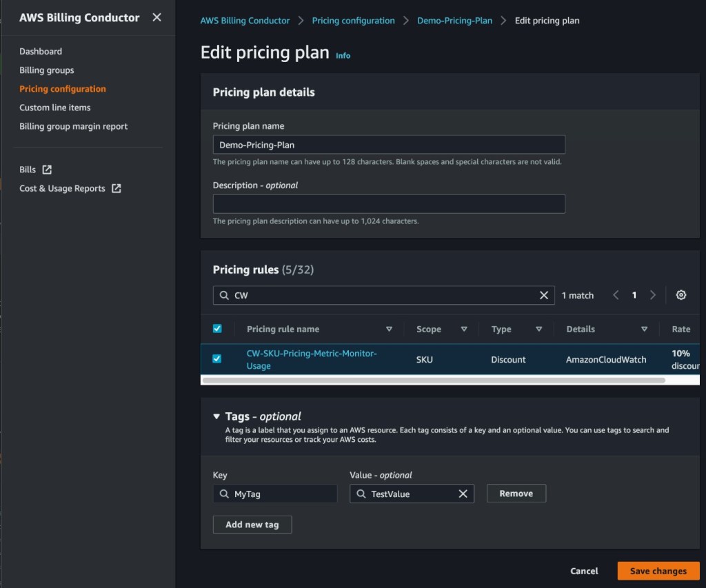The image size is (706, 588).
Task: Go to next page of pricing rules
Action: [652, 295]
